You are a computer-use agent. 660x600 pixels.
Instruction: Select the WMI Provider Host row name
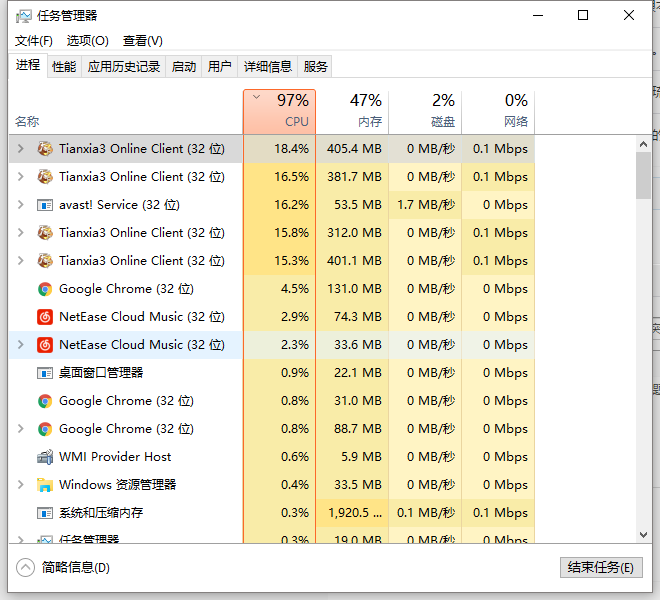tap(115, 457)
